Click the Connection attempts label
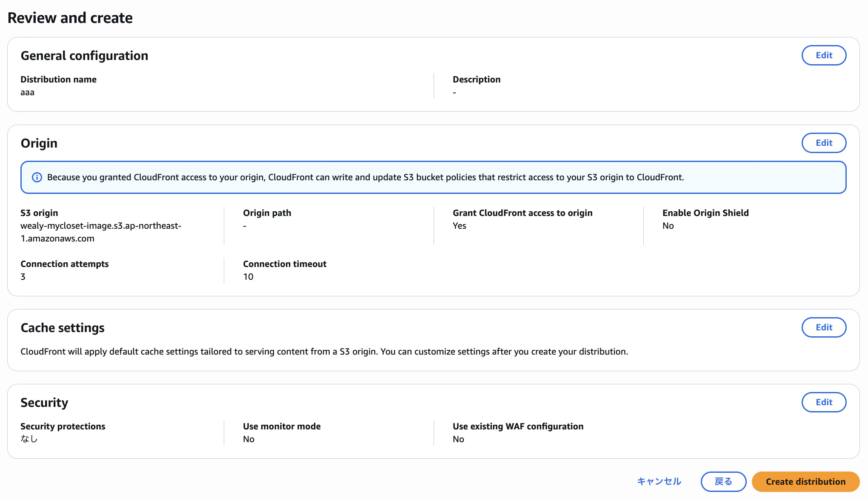Viewport: 868px width, 500px height. tap(65, 264)
